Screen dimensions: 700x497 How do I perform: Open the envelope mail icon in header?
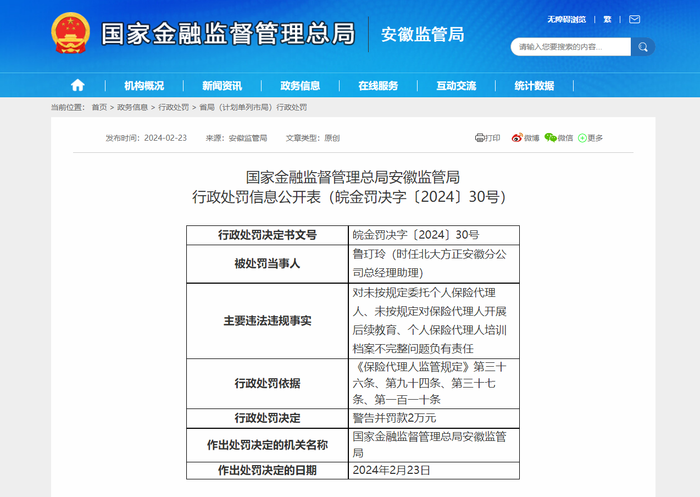click(634, 19)
